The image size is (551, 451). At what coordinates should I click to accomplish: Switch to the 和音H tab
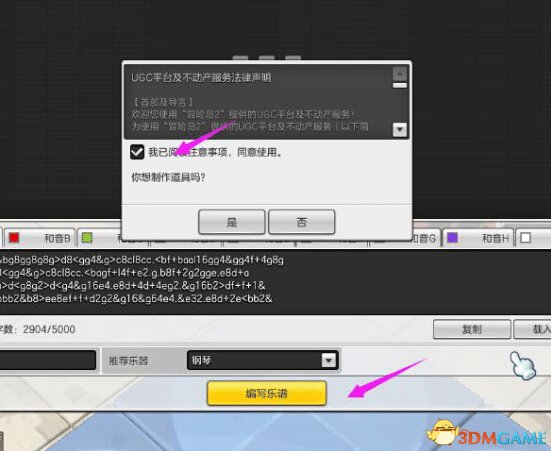coord(477,238)
